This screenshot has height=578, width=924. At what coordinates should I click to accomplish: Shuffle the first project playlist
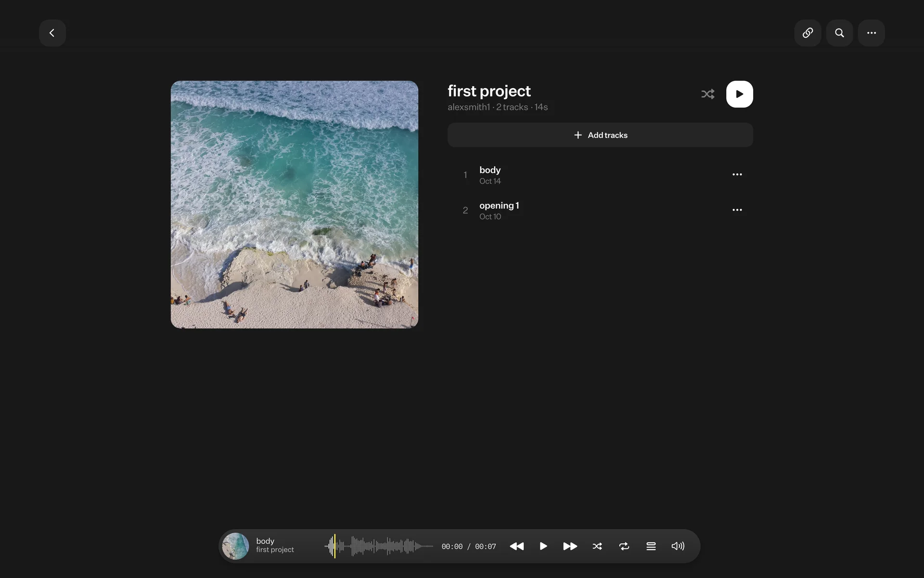707,94
